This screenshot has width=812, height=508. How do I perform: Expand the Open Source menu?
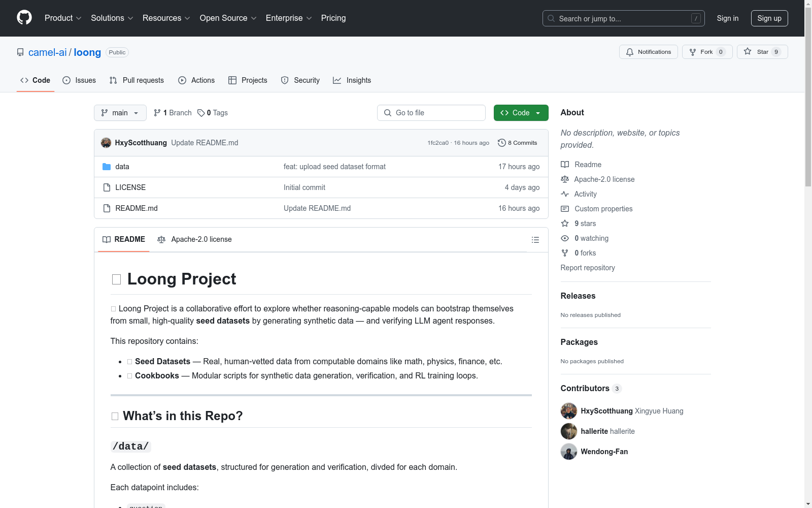[228, 18]
